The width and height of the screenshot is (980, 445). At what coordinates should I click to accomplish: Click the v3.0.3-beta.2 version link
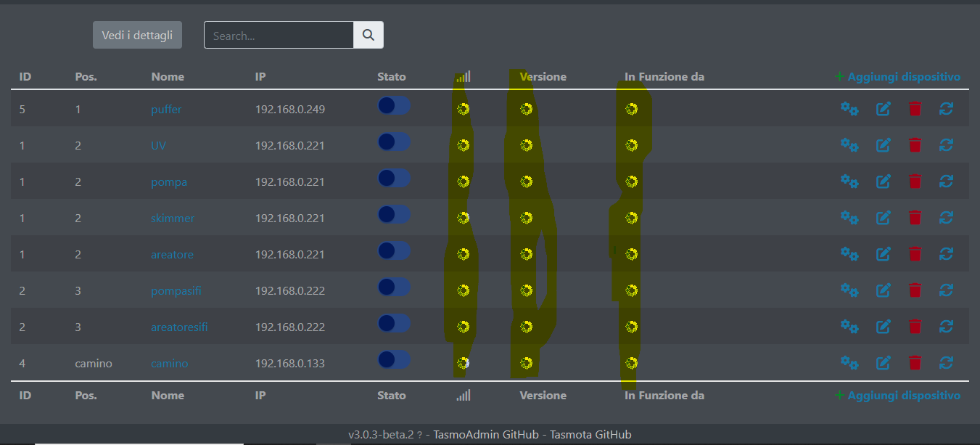pos(381,435)
